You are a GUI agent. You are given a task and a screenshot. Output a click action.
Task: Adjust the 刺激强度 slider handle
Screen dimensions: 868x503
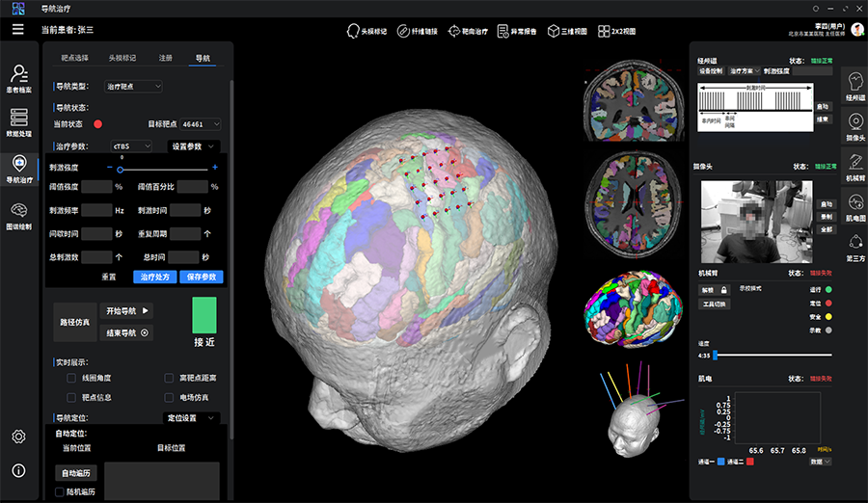click(121, 170)
